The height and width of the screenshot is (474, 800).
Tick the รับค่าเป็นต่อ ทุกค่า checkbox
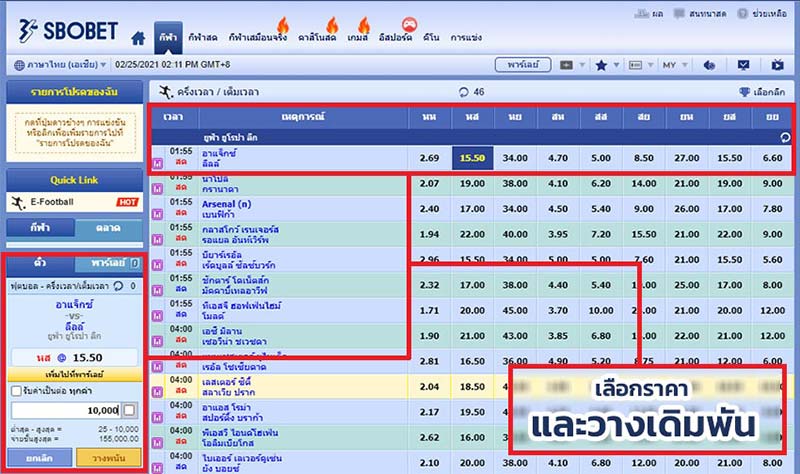pyautogui.click(x=16, y=391)
